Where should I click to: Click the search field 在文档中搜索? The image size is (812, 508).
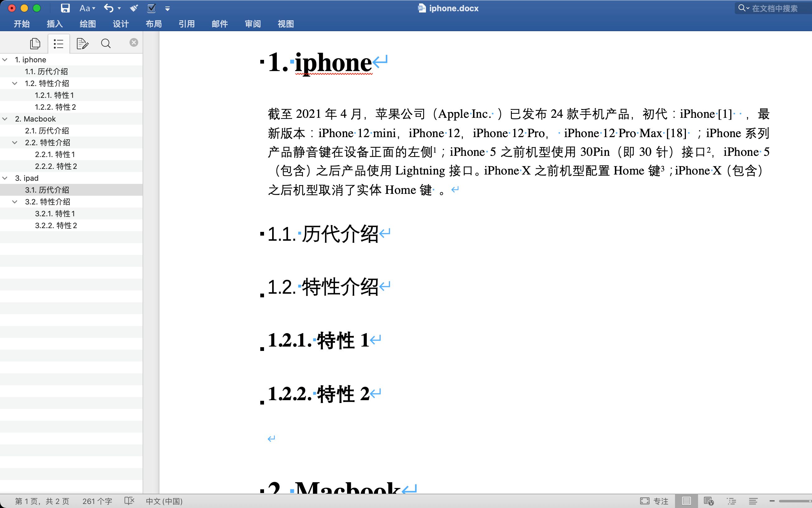point(774,8)
